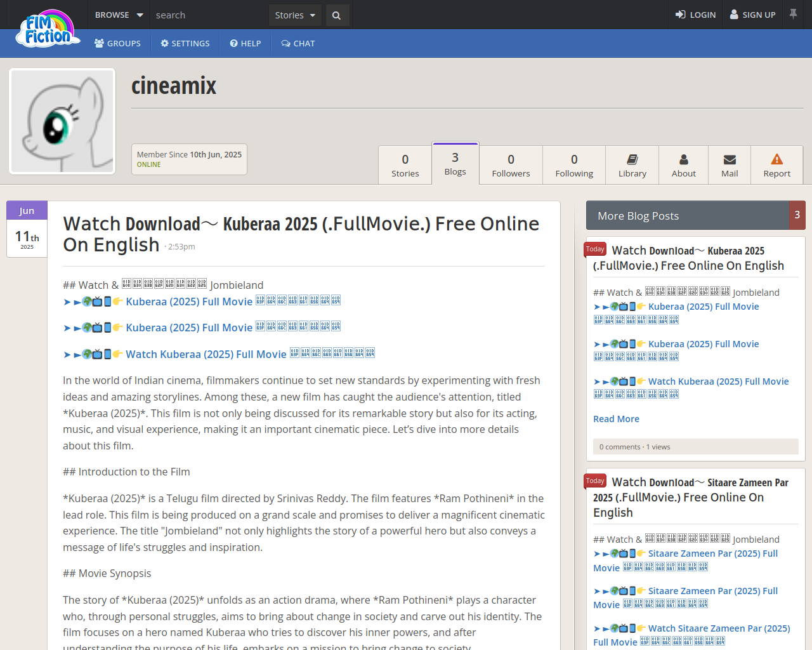Click the Report warning triangle tab
Viewport: 812px width, 650px height.
pos(777,165)
